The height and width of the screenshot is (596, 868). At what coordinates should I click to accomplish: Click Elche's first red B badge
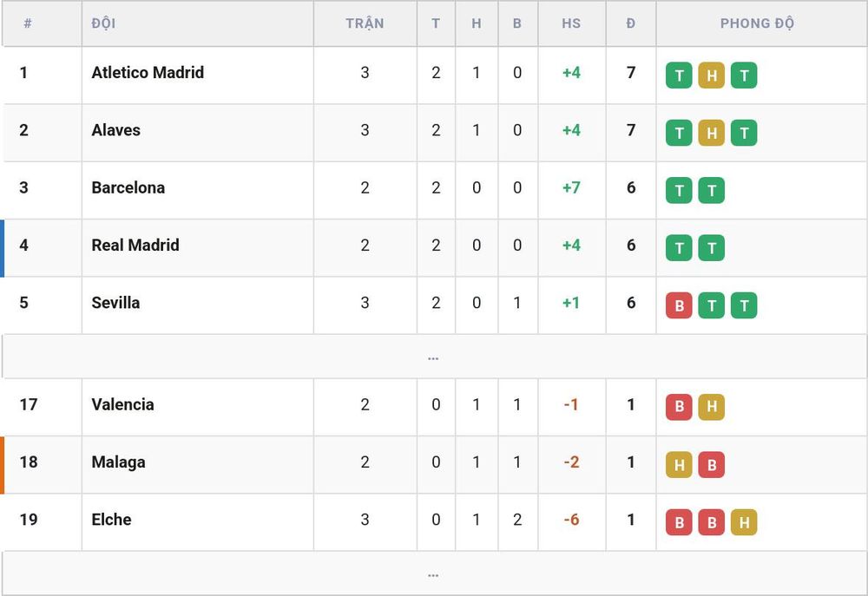point(679,522)
